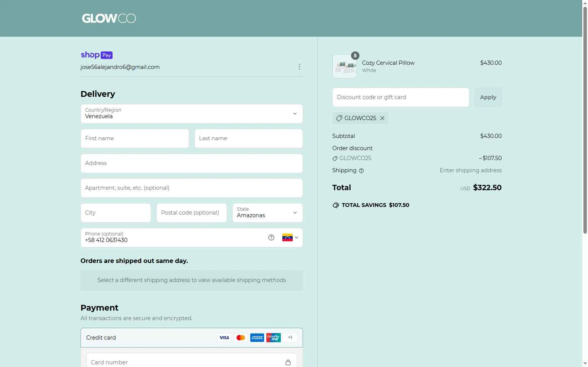Click the shipping methods notice box

(x=192, y=280)
